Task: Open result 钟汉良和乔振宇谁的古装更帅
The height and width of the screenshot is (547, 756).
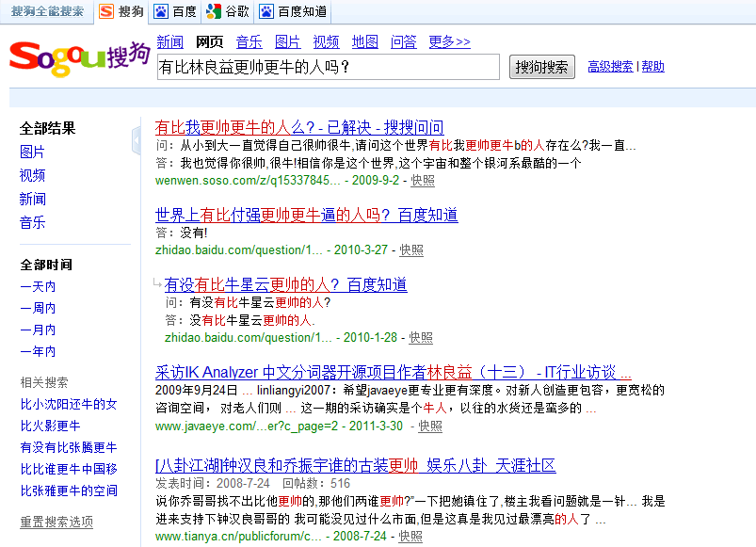Action: 356,465
